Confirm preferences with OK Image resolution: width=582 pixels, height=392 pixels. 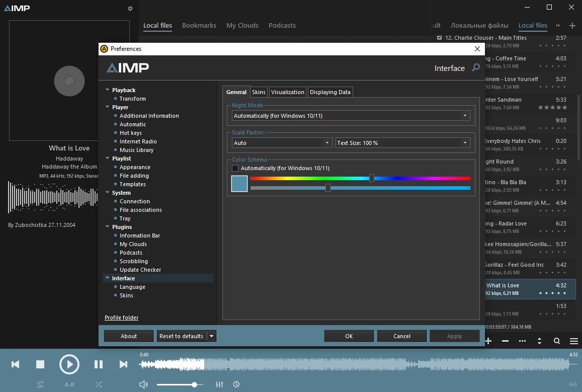tap(349, 336)
